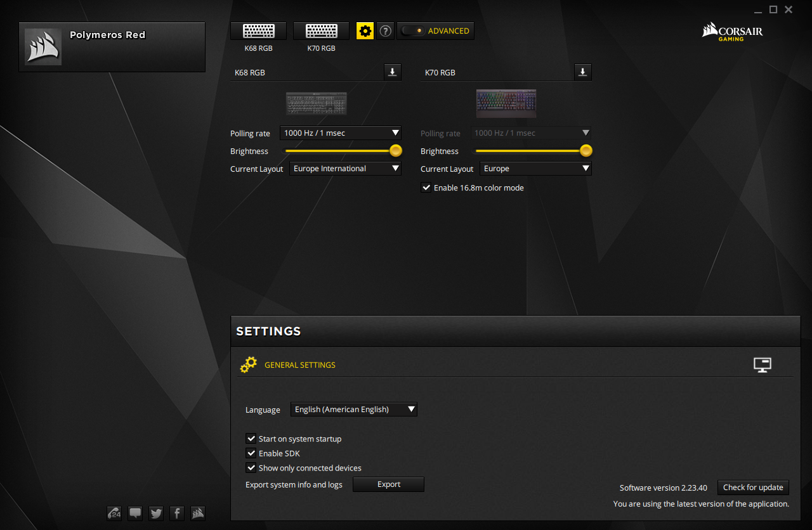
Task: Click the Corsair Gaming logo
Action: [x=732, y=32]
